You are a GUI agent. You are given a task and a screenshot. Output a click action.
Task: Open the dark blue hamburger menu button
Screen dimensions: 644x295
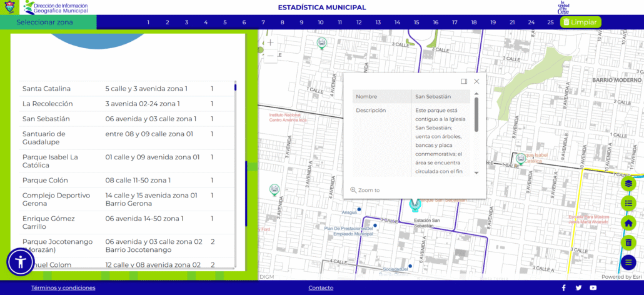coord(628,262)
